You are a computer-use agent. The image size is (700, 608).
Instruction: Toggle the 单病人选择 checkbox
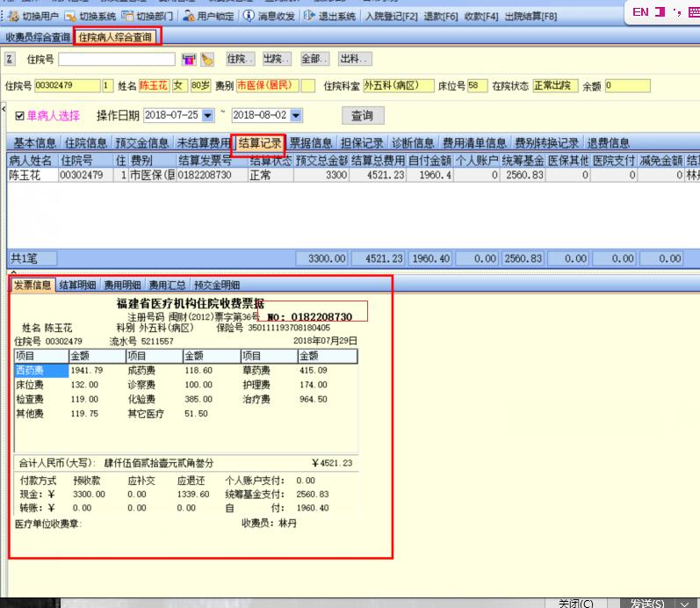pos(19,116)
